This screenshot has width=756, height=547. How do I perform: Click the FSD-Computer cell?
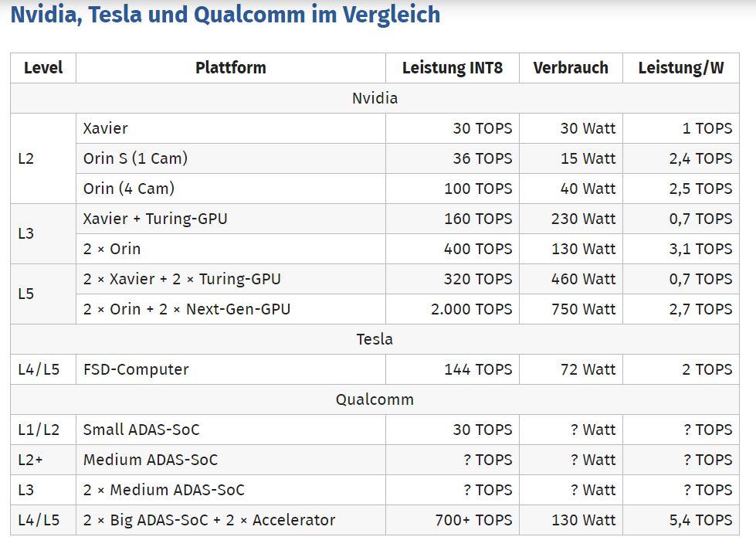pyautogui.click(x=231, y=369)
